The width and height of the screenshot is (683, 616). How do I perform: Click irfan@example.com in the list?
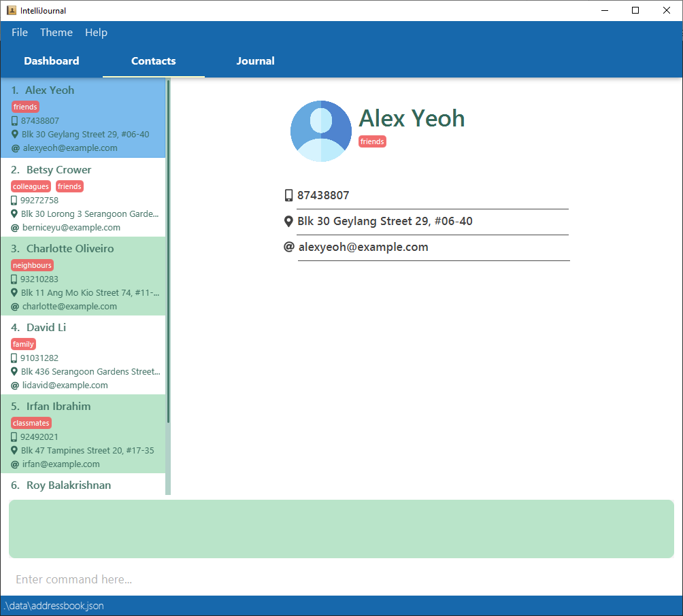click(61, 464)
